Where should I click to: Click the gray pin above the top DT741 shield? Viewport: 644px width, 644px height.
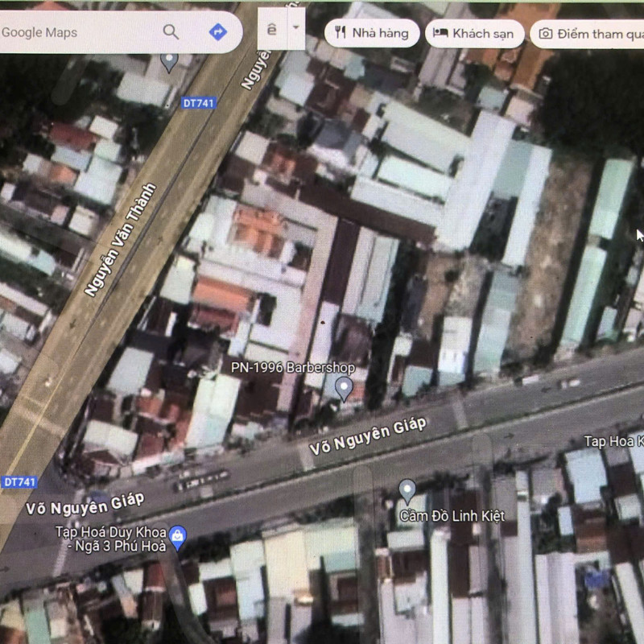pyautogui.click(x=169, y=60)
